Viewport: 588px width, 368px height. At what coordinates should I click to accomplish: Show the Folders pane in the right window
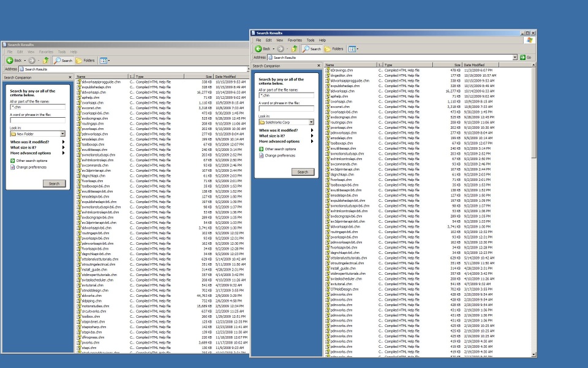(x=334, y=49)
